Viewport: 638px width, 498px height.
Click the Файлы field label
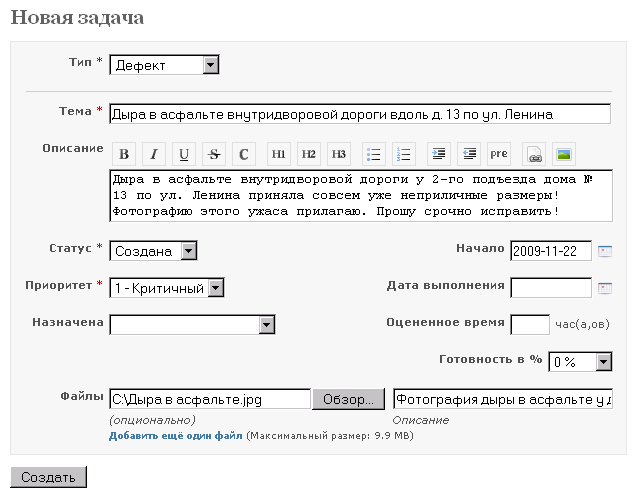pos(82,396)
